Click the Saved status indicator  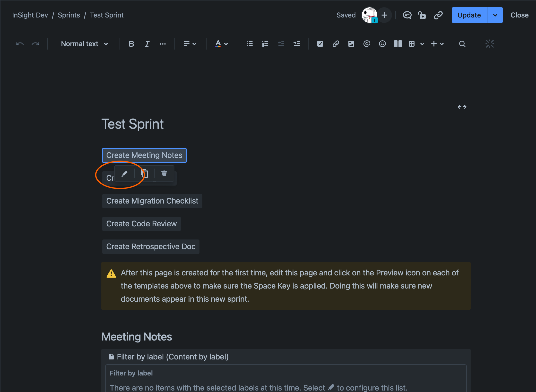[x=346, y=15]
